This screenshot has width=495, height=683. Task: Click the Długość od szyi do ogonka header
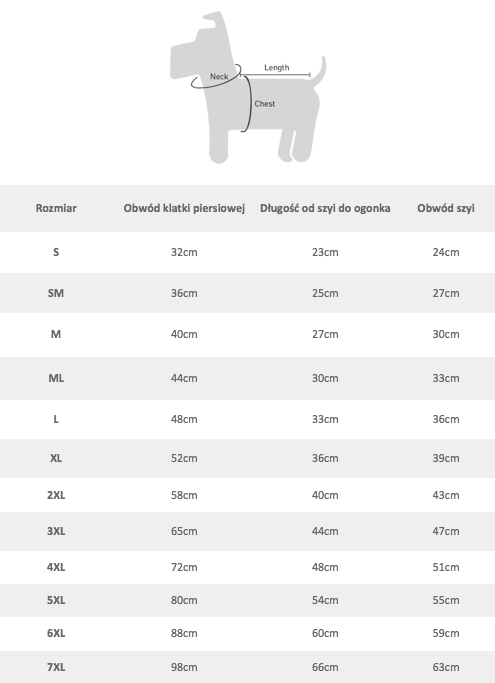click(x=325, y=208)
